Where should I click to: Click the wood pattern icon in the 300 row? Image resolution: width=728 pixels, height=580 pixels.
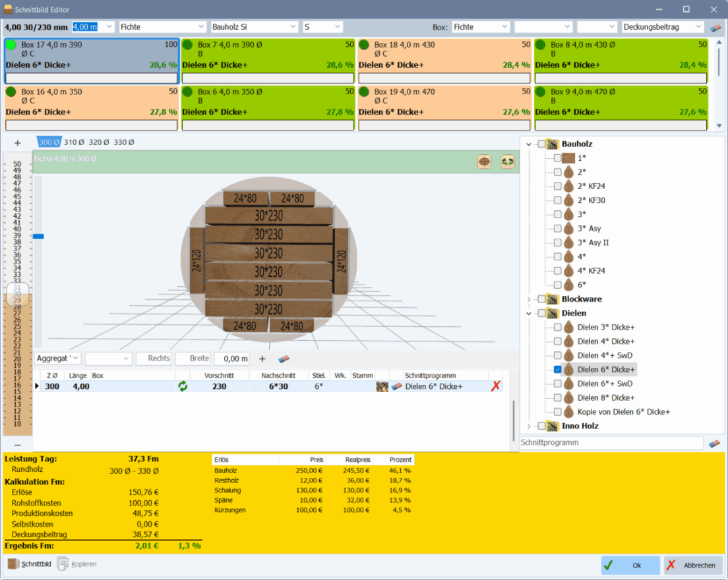pyautogui.click(x=382, y=386)
